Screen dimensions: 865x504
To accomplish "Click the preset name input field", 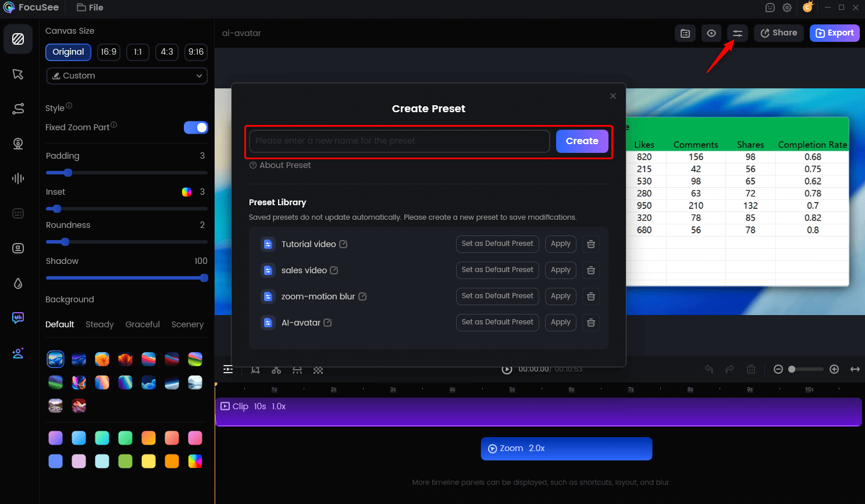I will coord(398,141).
